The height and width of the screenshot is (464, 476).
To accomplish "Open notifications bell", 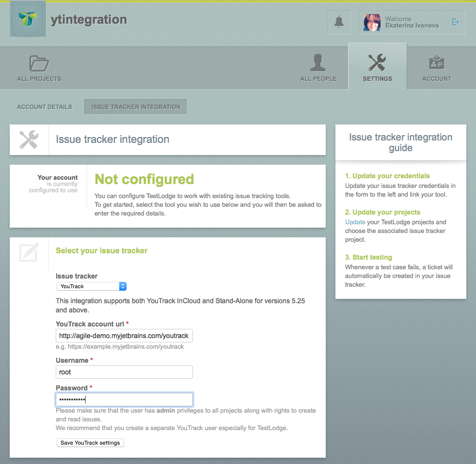I will [x=339, y=22].
